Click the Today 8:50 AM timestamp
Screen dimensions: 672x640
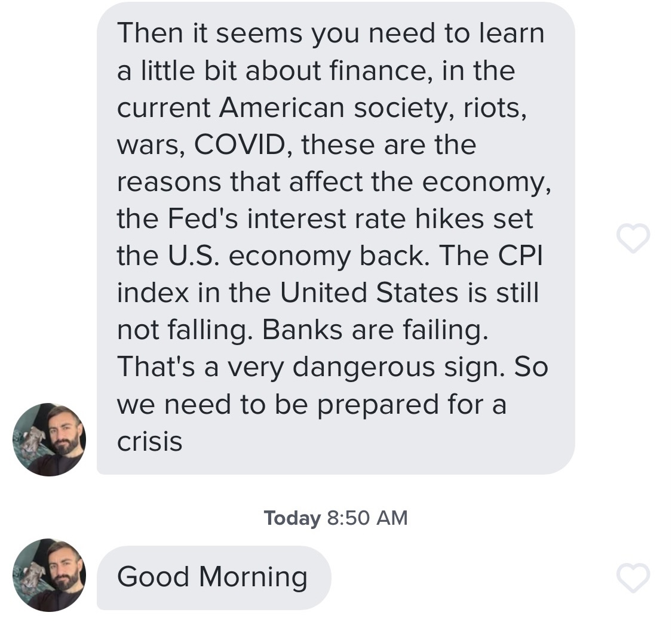coord(336,518)
